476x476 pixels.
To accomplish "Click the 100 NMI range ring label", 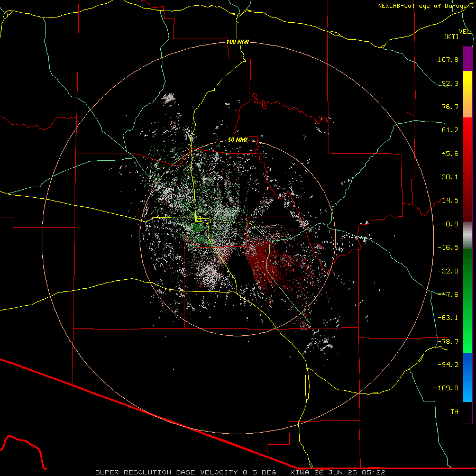I will 237,42.
